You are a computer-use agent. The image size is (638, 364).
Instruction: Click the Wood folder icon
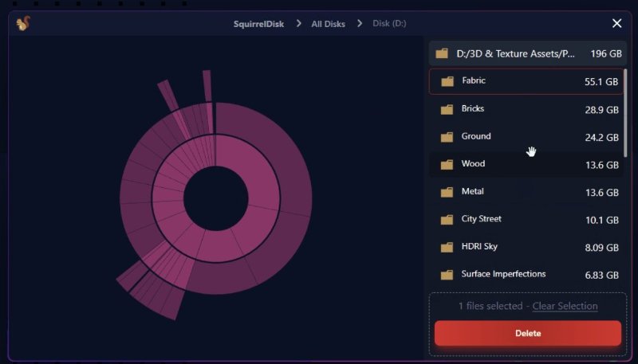(x=447, y=165)
